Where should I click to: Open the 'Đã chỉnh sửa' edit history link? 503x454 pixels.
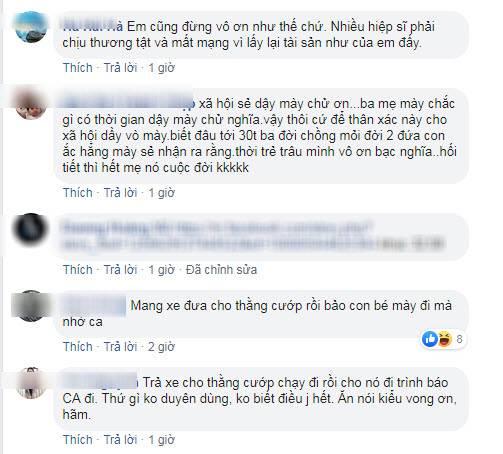tap(221, 270)
